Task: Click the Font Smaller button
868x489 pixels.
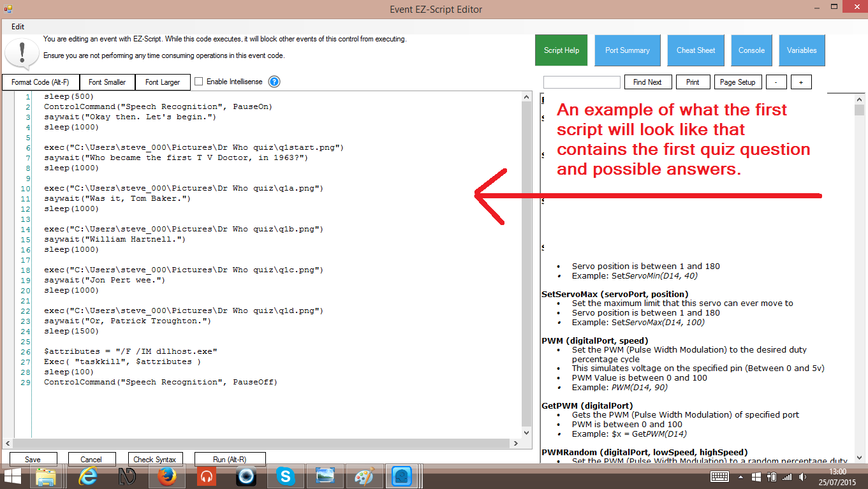Action: click(x=107, y=82)
